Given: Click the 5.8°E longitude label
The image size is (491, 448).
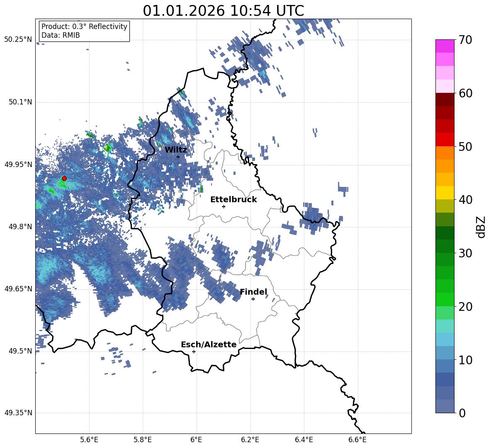Looking at the screenshot, I should [143, 440].
